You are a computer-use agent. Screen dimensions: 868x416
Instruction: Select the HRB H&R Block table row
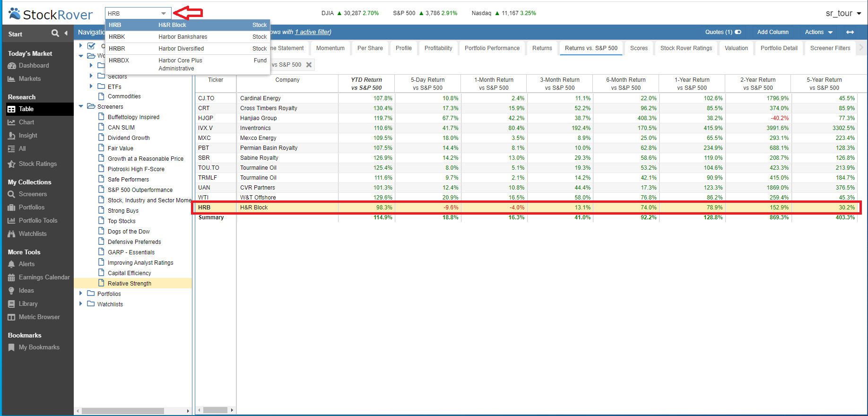point(527,208)
